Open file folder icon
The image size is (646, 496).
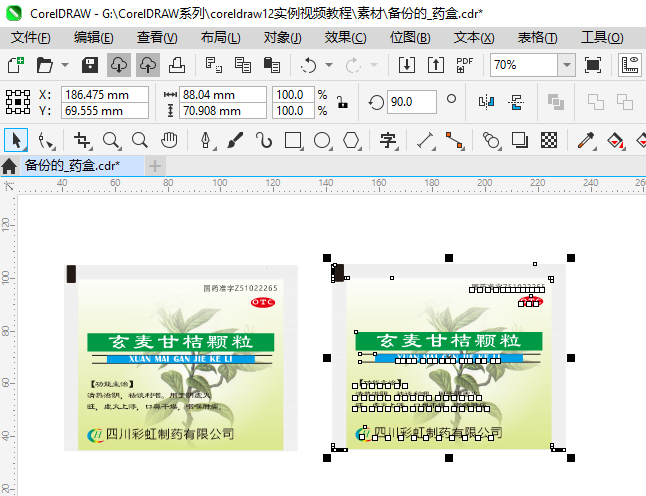pos(44,65)
